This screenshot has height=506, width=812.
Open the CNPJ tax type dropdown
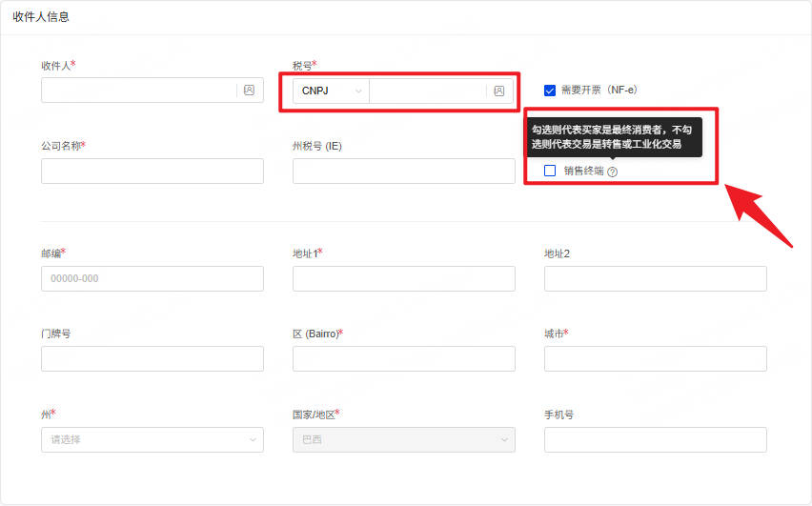(x=331, y=91)
